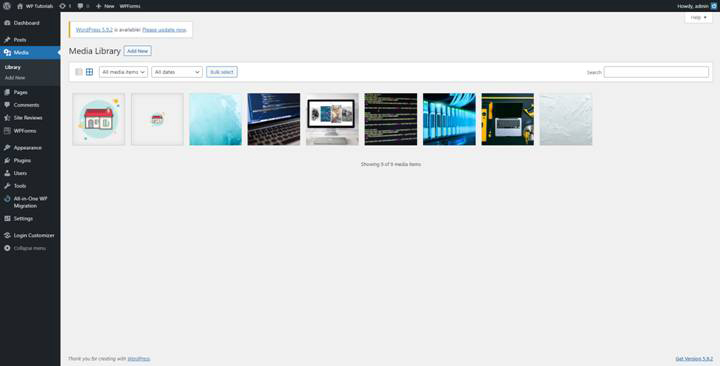Follow the Please update now link
720x366 pixels.
[164, 30]
